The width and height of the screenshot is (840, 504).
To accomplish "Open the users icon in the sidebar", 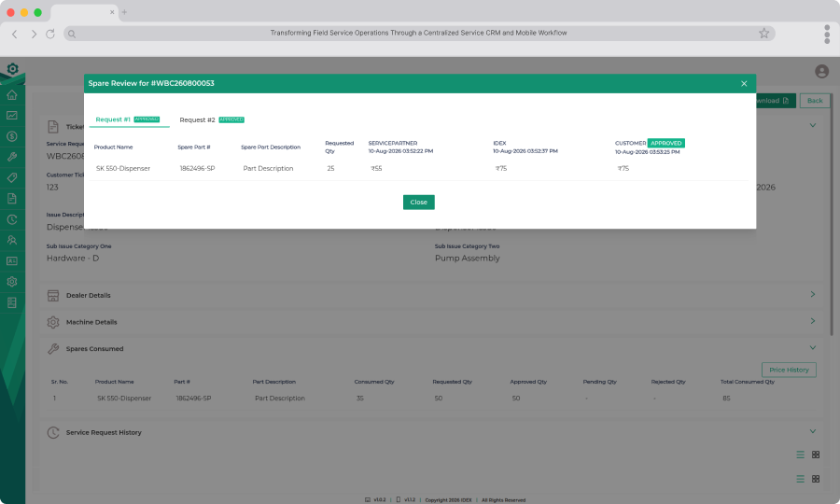I will point(12,240).
